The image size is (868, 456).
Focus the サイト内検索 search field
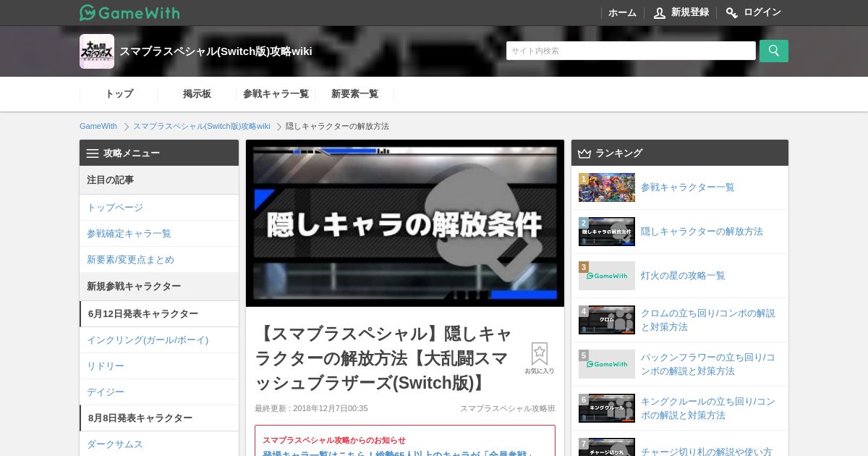631,51
